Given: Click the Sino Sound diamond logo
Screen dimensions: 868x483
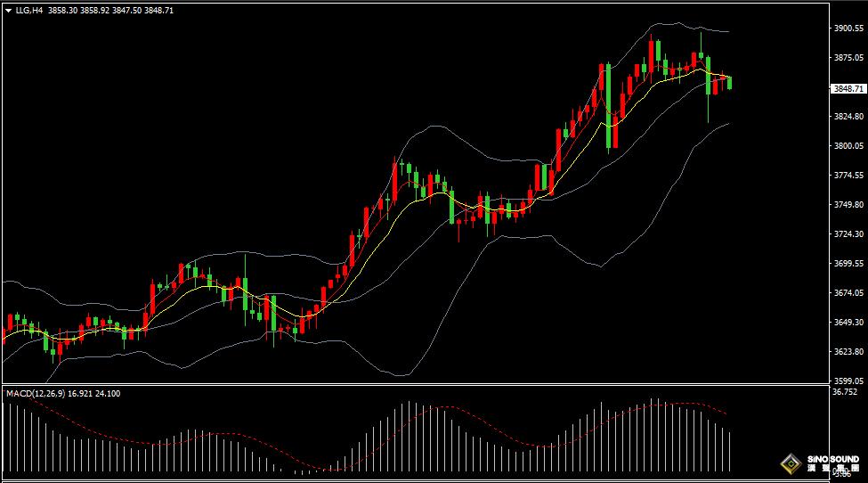Looking at the screenshot, I should 789,463.
